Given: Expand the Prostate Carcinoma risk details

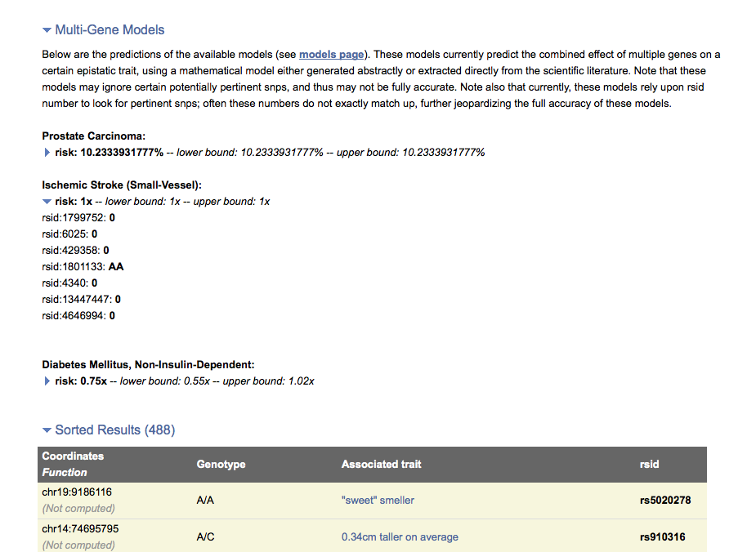Looking at the screenshot, I should click(x=47, y=153).
